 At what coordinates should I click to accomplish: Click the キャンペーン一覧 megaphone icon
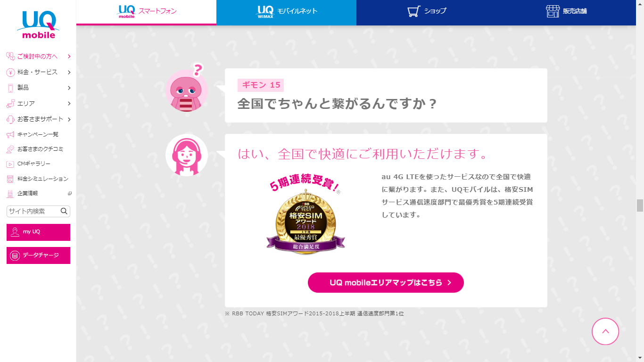point(10,134)
